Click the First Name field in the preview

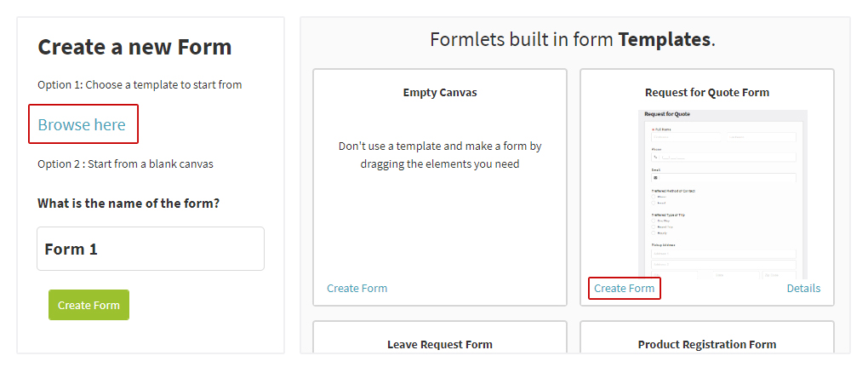[686, 137]
